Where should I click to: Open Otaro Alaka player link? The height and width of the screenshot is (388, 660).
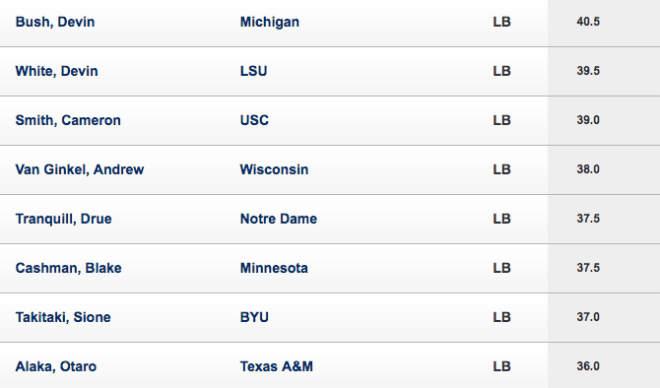tap(56, 367)
